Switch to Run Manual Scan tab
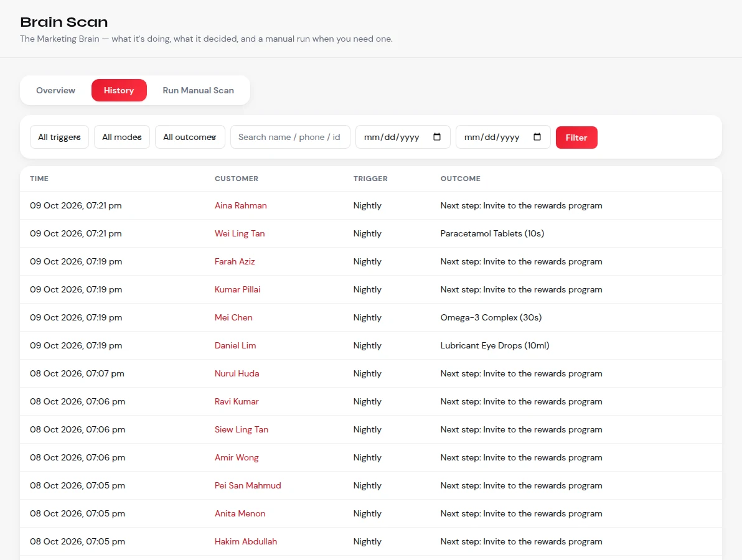742x560 pixels. point(199,90)
